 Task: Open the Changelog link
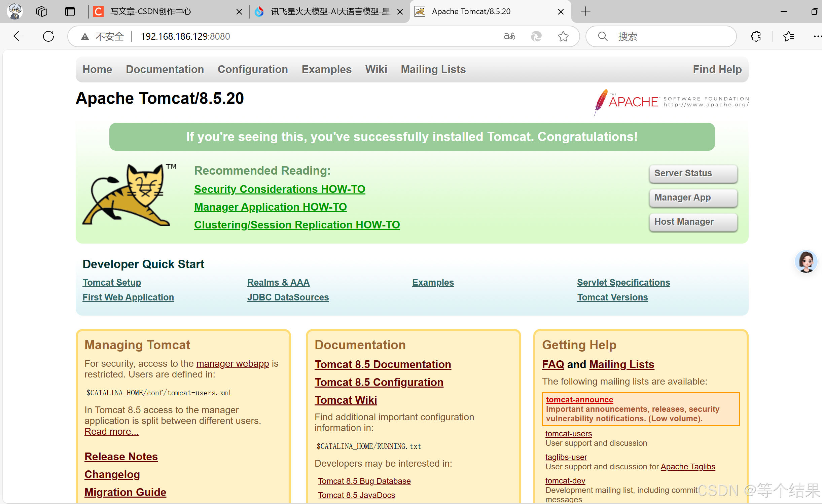coord(112,474)
